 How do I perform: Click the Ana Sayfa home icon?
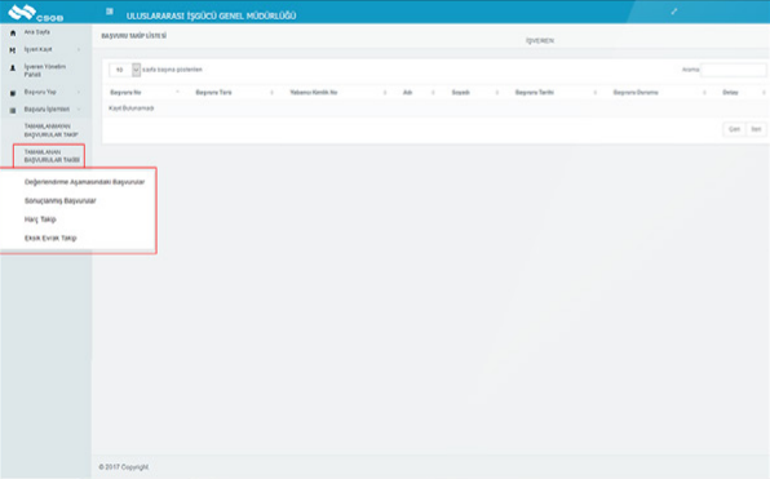click(12, 32)
